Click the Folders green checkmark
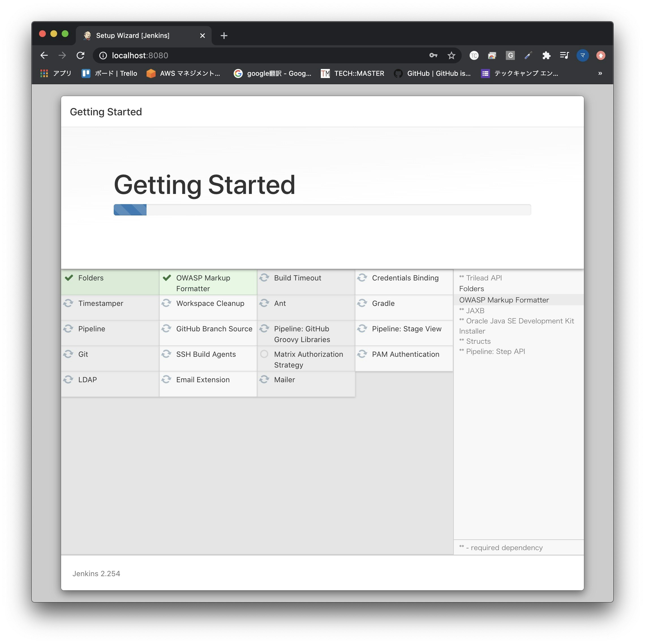Screen dimensions: 645x644 click(69, 278)
